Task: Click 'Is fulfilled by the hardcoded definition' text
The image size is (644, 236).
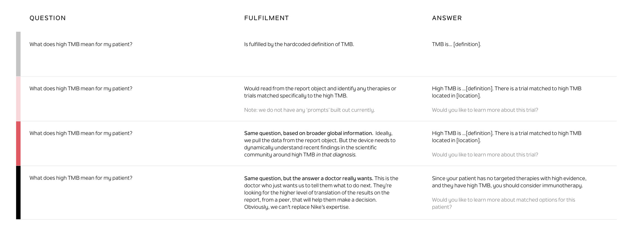Action: 299,44
